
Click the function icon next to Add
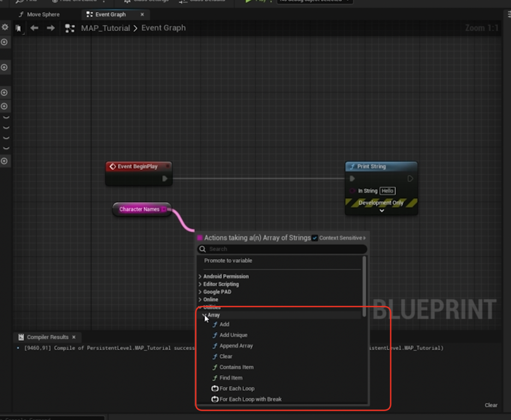[215, 324]
